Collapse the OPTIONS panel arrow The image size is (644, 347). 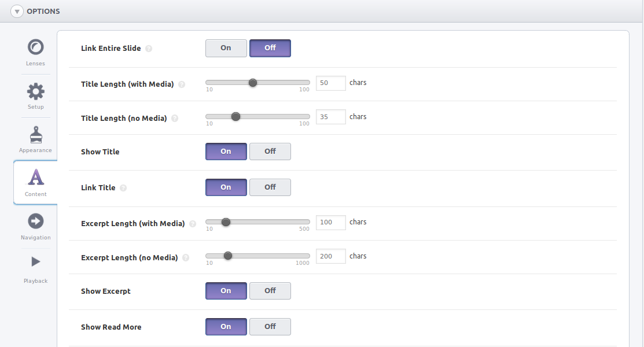pyautogui.click(x=17, y=12)
